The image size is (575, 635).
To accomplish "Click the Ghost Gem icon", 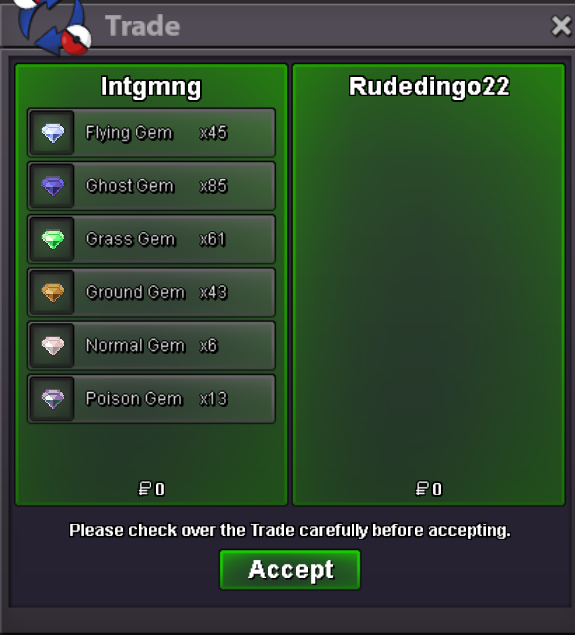I will coord(53,186).
